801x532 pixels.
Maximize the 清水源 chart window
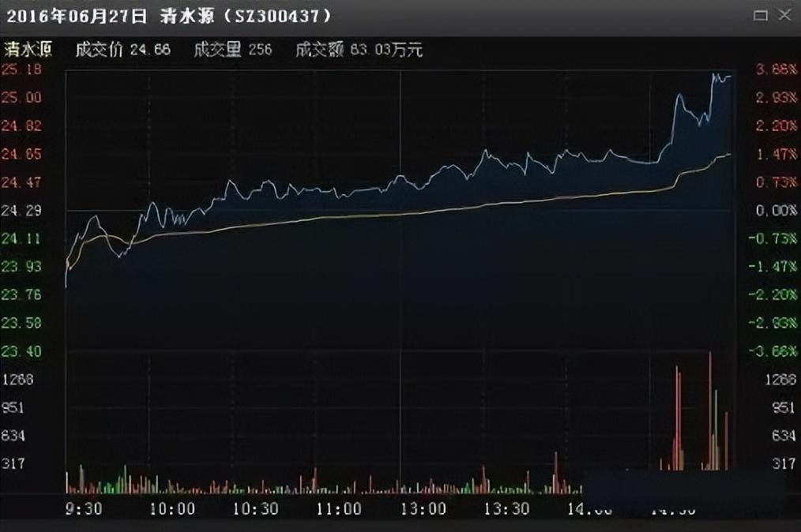(761, 15)
